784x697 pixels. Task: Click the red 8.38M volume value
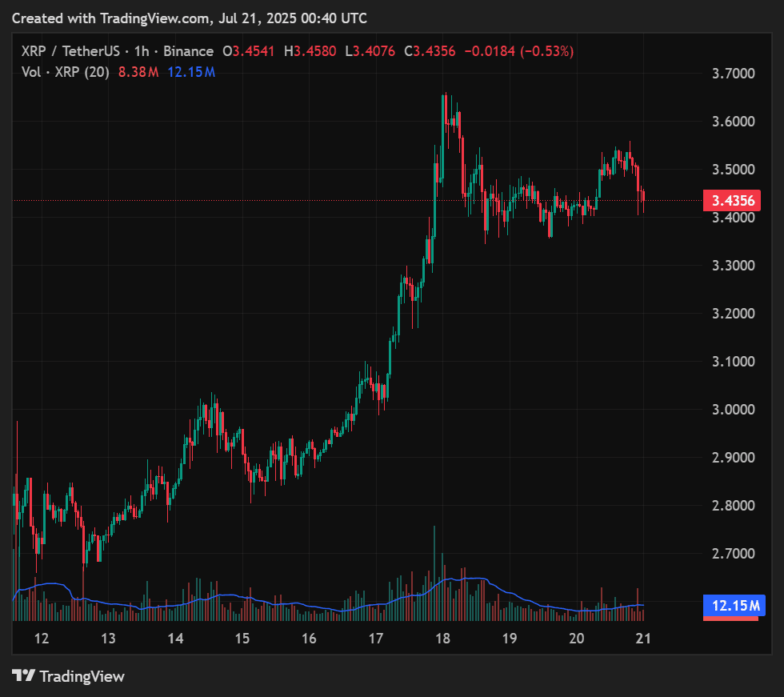pos(138,72)
